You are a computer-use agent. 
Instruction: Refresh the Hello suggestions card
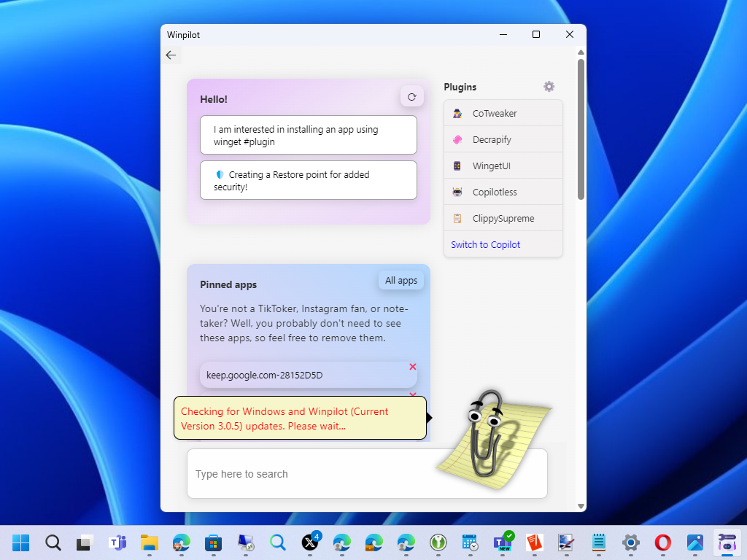[x=412, y=97]
